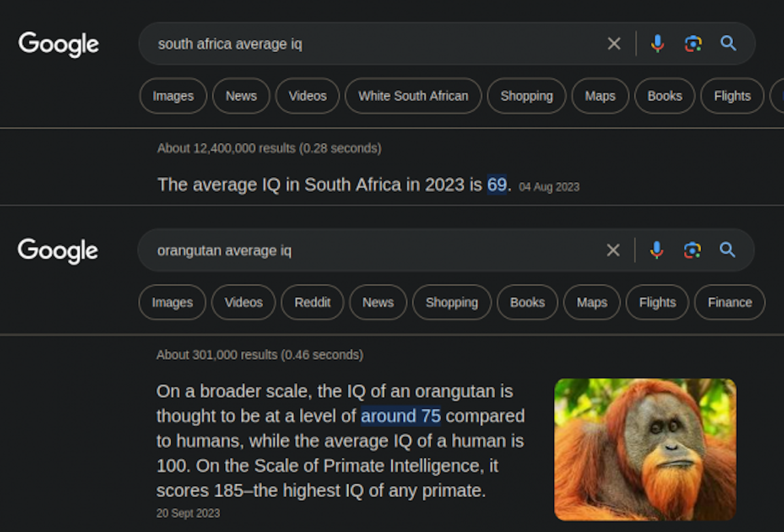The image size is (784, 532).
Task: Click the magnifier icon in the orangutan search bar
Action: (x=727, y=250)
